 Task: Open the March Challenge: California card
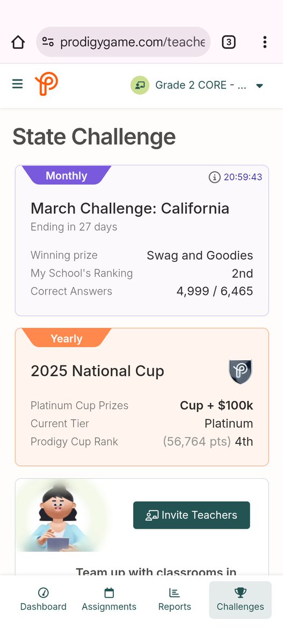click(142, 240)
